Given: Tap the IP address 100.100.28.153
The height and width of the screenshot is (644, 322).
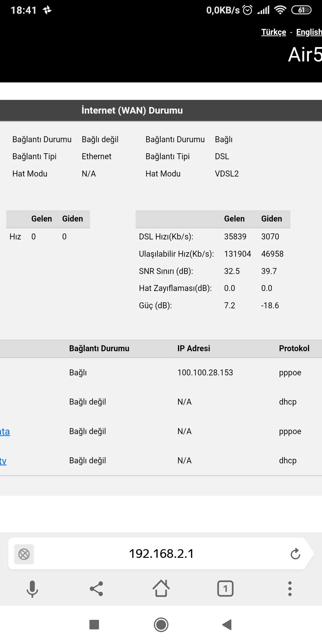Looking at the screenshot, I should 205,373.
